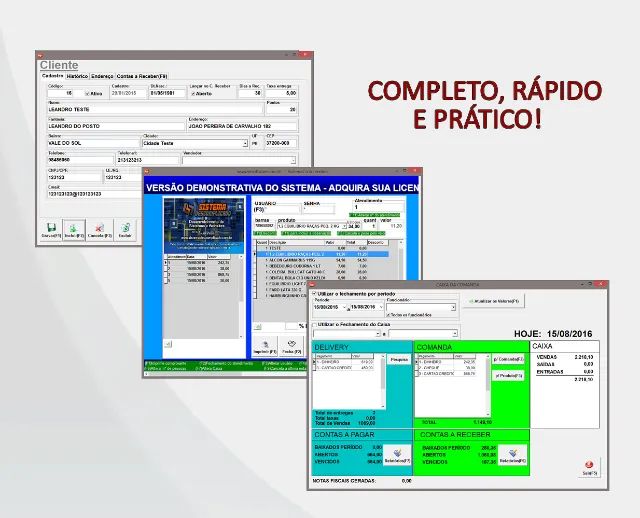Click small green icon below the items grid
640x518 pixels.
(258, 327)
